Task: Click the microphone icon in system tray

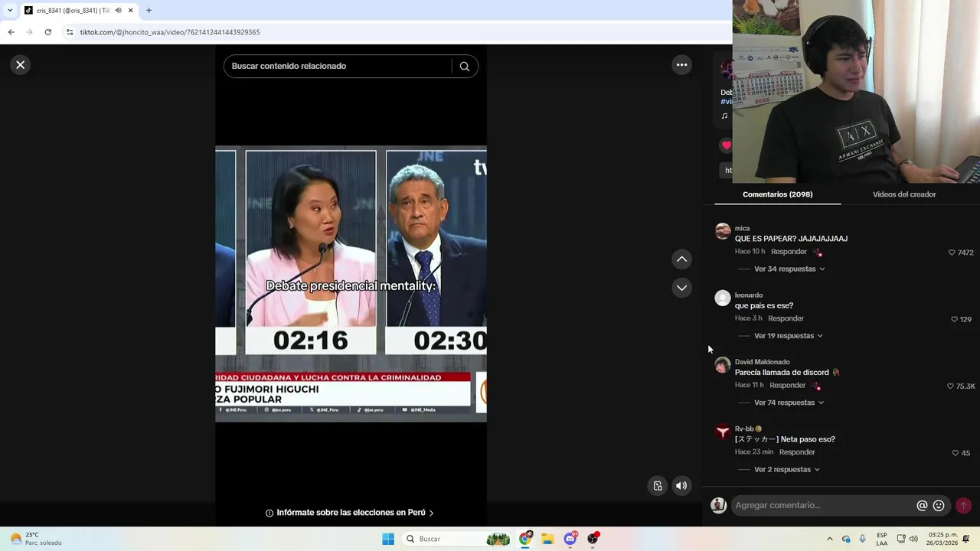Action: click(863, 539)
